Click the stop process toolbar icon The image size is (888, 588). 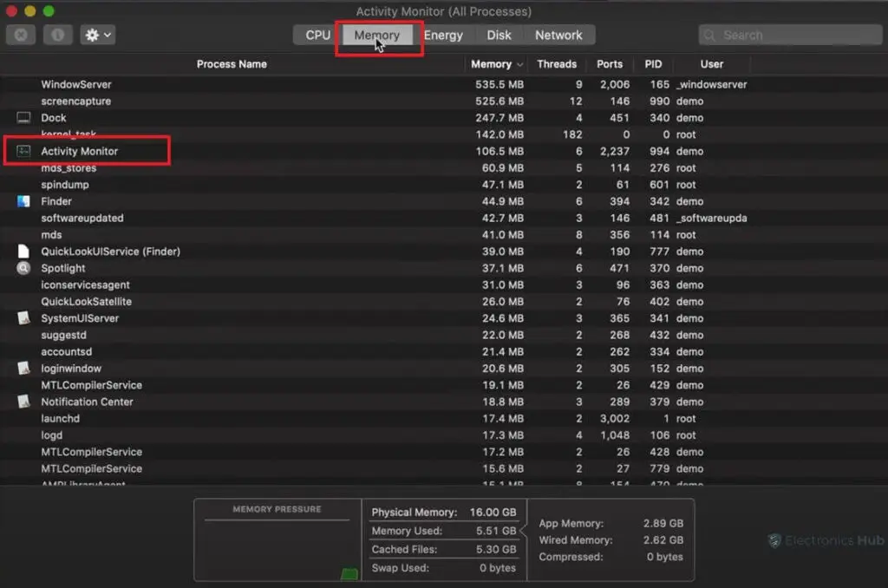(x=21, y=36)
